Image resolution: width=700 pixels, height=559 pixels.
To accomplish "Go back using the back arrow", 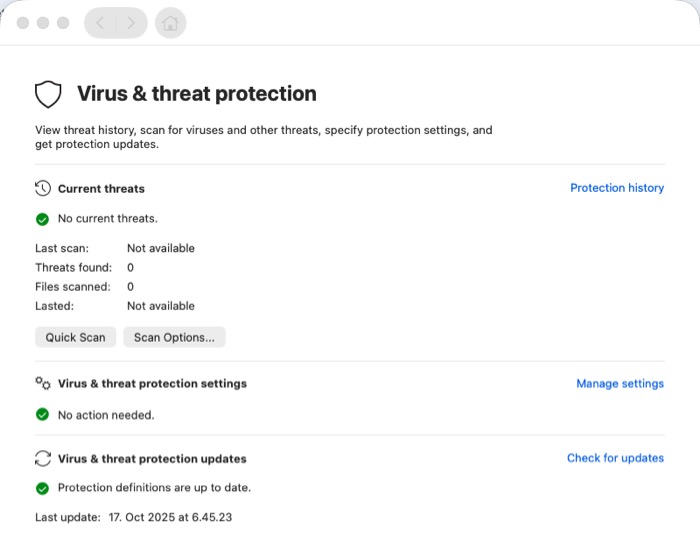I will (101, 23).
